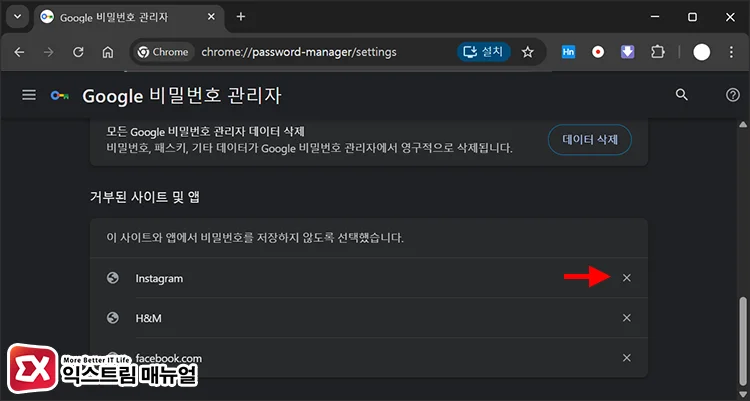This screenshot has height=401, width=750.
Task: Click the 데이터 삭제 button
Action: [590, 140]
